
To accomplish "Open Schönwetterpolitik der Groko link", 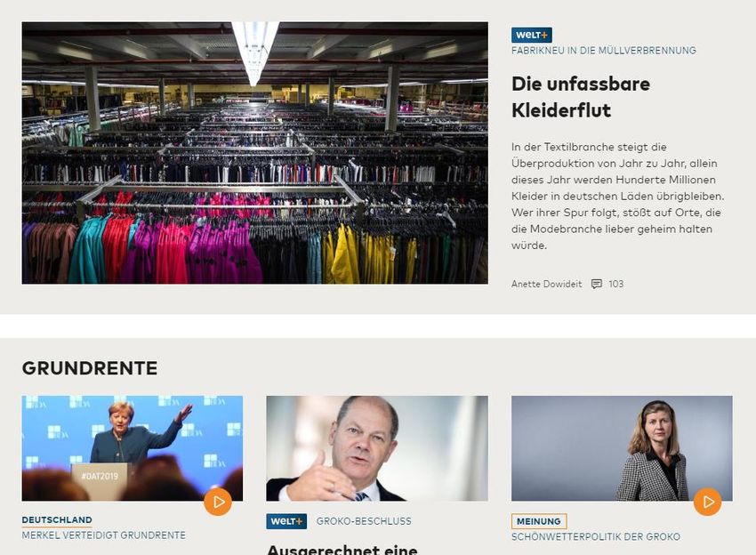I will (x=596, y=536).
